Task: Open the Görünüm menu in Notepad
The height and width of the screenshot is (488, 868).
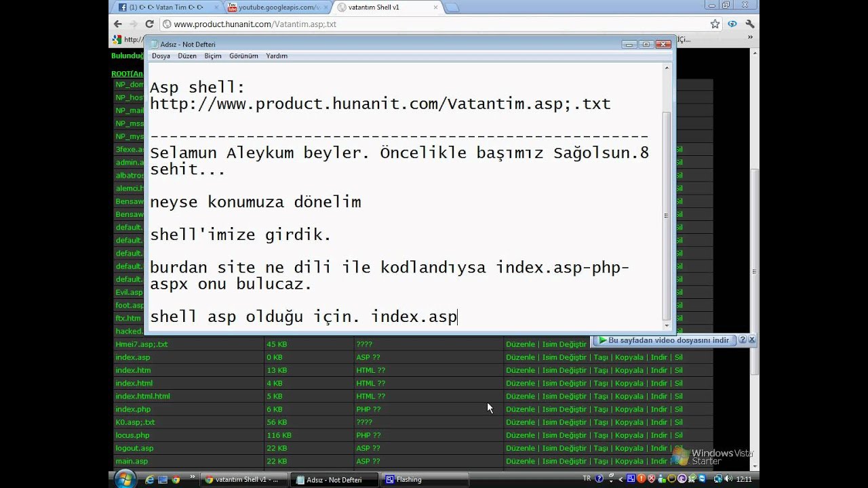Action: pyautogui.click(x=243, y=56)
